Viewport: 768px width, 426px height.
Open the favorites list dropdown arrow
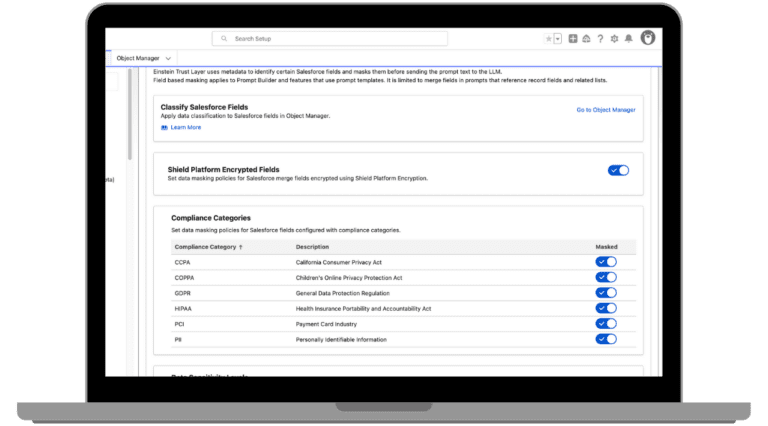[558, 39]
